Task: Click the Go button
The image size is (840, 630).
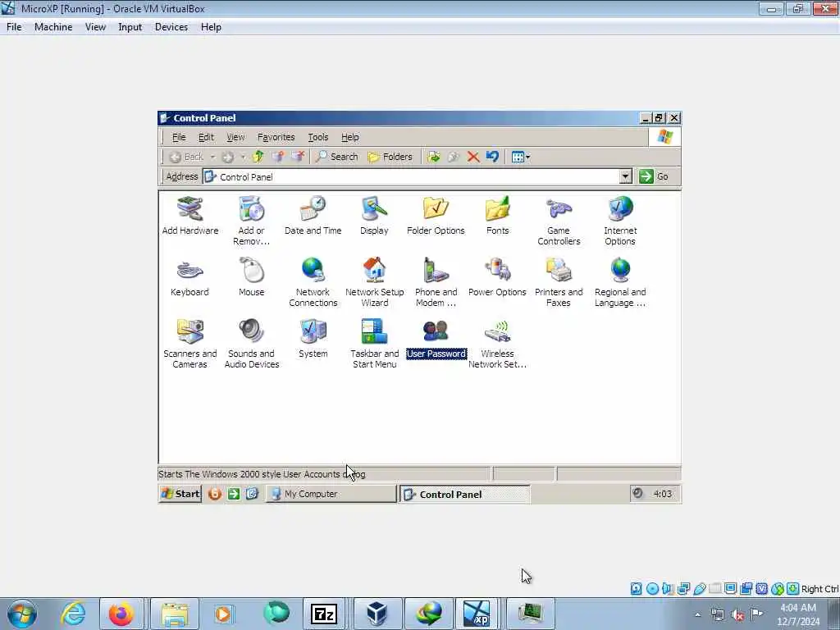Action: 654,176
